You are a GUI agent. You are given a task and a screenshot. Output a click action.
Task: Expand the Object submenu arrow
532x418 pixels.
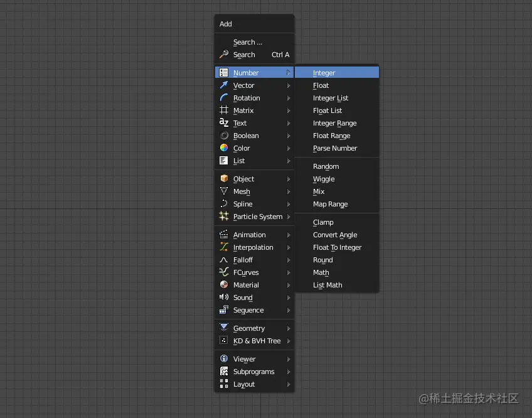coord(289,179)
